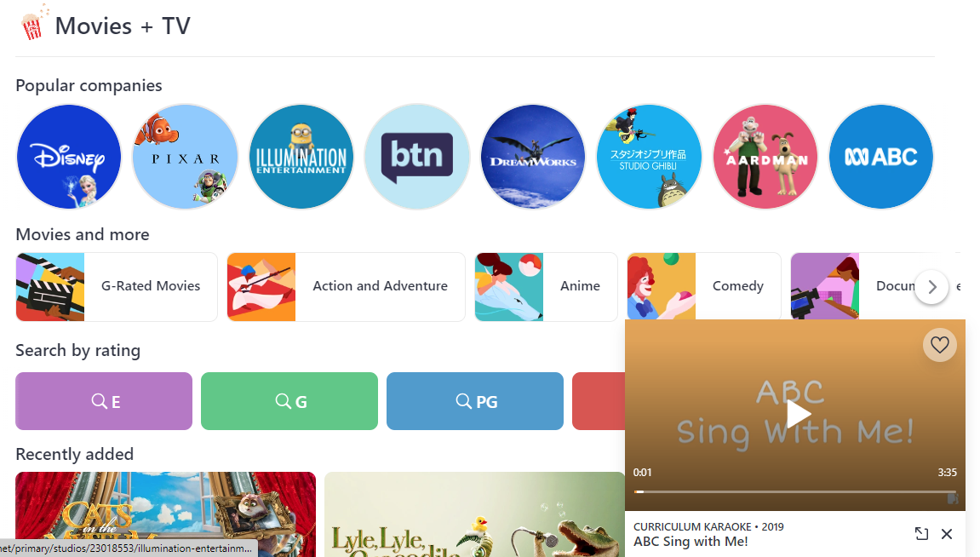Screen dimensions: 980x557
Task: Search by the PG rating button
Action: 475,401
